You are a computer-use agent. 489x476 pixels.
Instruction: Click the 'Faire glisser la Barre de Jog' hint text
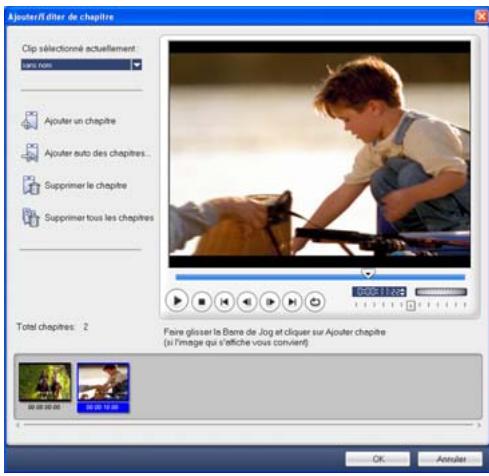[x=275, y=337]
